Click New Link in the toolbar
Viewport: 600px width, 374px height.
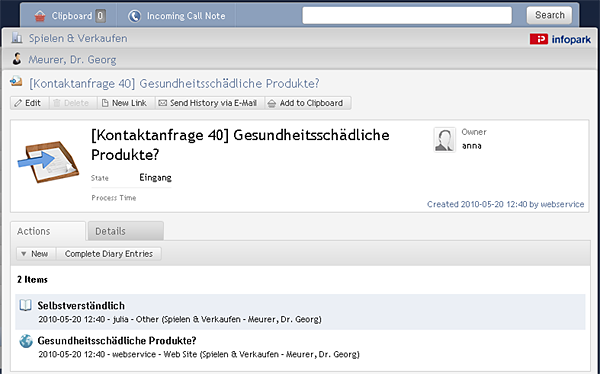click(126, 103)
